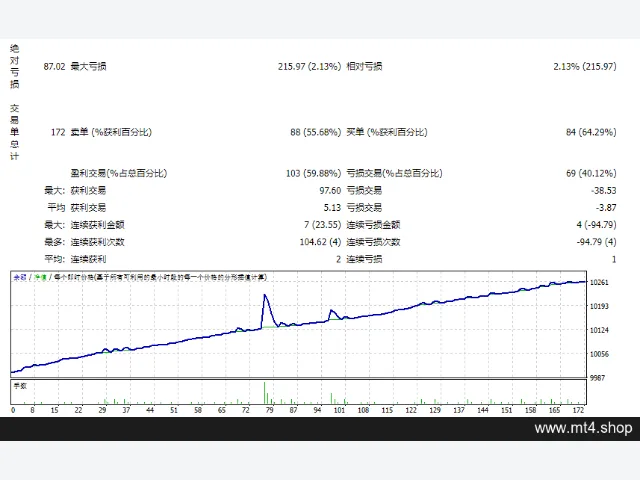
Task: Select the value 104.62 (4)
Action: pos(320,242)
